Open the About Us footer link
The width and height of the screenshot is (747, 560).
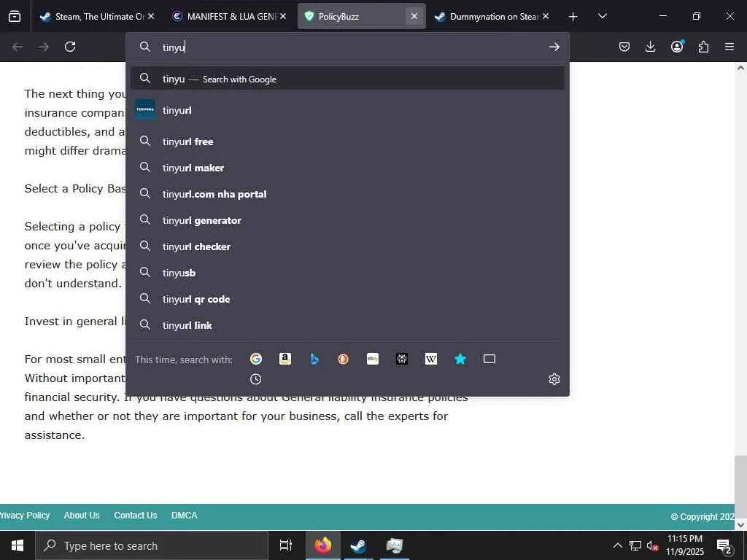(82, 516)
